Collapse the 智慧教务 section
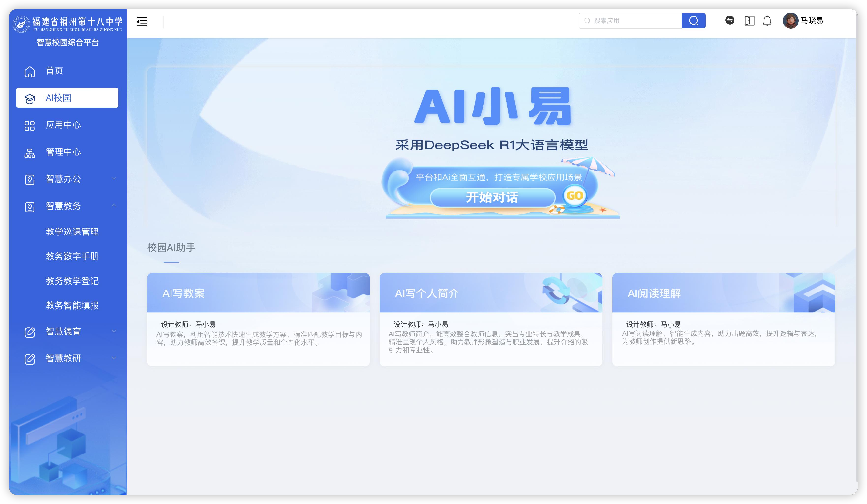 click(114, 206)
